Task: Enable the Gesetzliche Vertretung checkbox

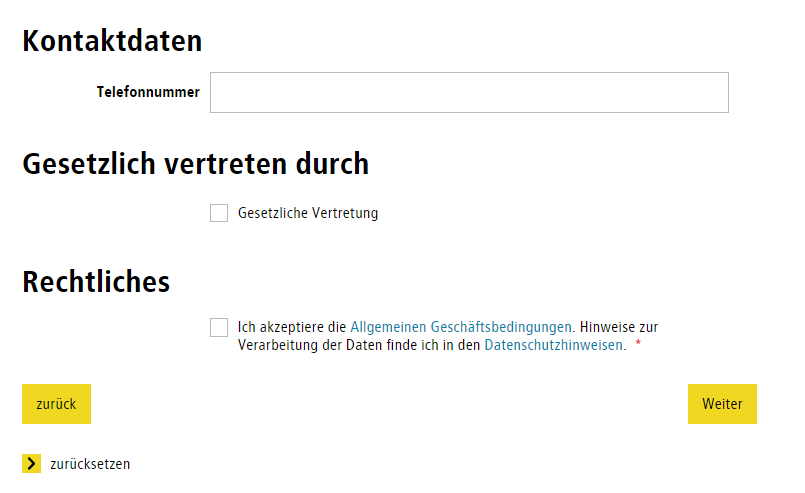Action: click(219, 213)
